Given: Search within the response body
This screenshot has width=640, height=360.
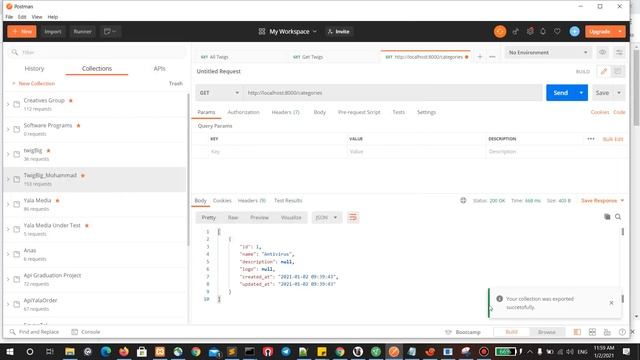Looking at the screenshot, I should coord(618,217).
